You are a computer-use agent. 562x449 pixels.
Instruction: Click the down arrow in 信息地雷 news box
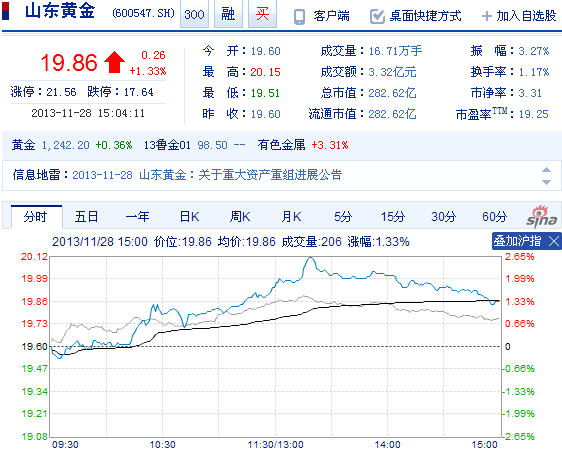point(546,182)
